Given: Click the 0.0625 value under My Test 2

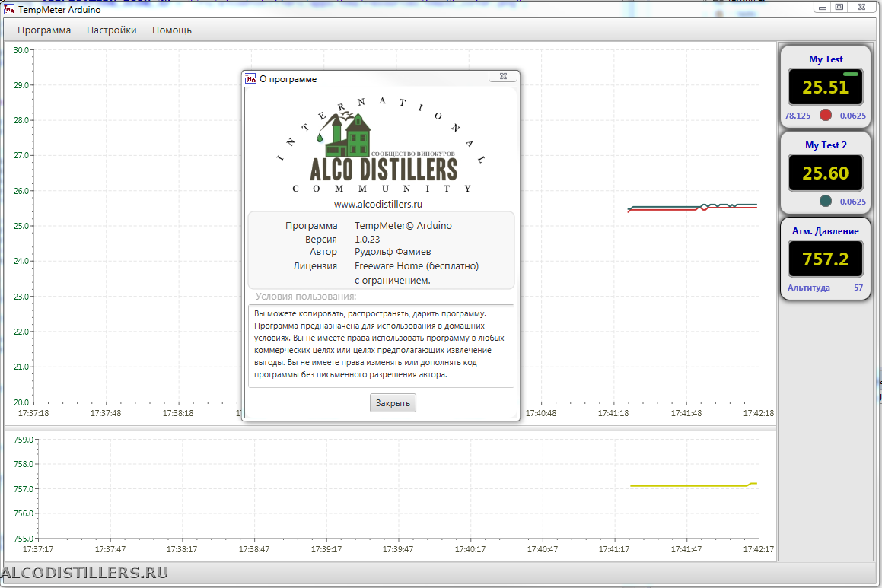Looking at the screenshot, I should pyautogui.click(x=853, y=202).
